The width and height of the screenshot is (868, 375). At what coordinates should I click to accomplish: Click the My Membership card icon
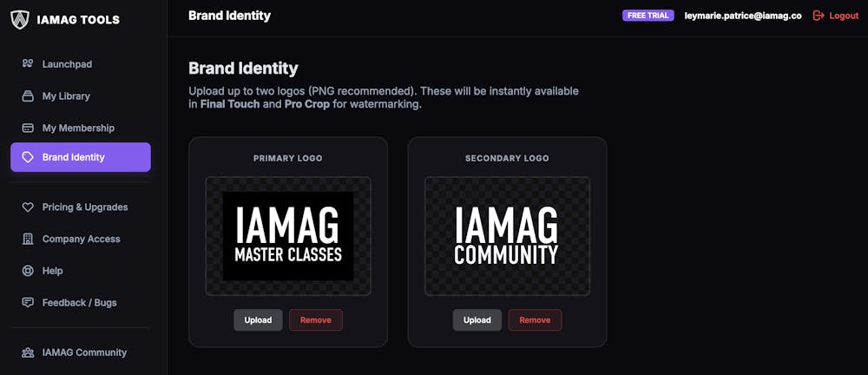[28, 128]
